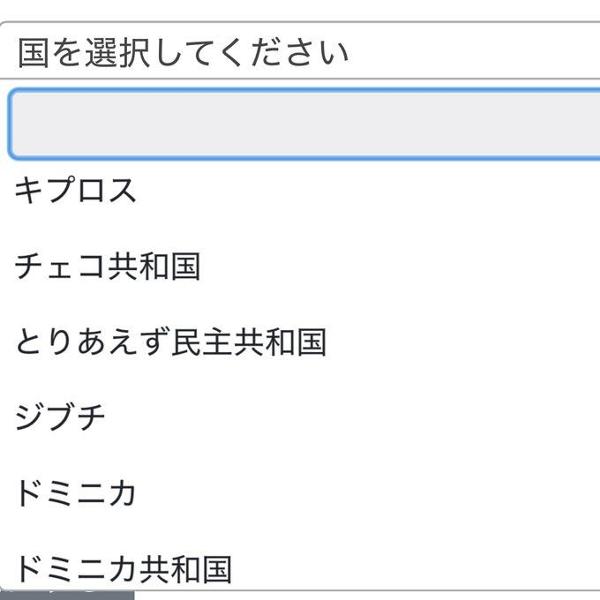Close the open country combo box
Image resolution: width=600 pixels, height=600 pixels.
click(300, 51)
